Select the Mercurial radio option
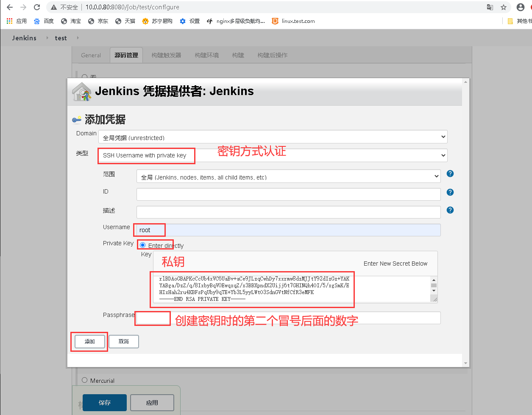This screenshot has height=415, width=532. click(x=85, y=380)
